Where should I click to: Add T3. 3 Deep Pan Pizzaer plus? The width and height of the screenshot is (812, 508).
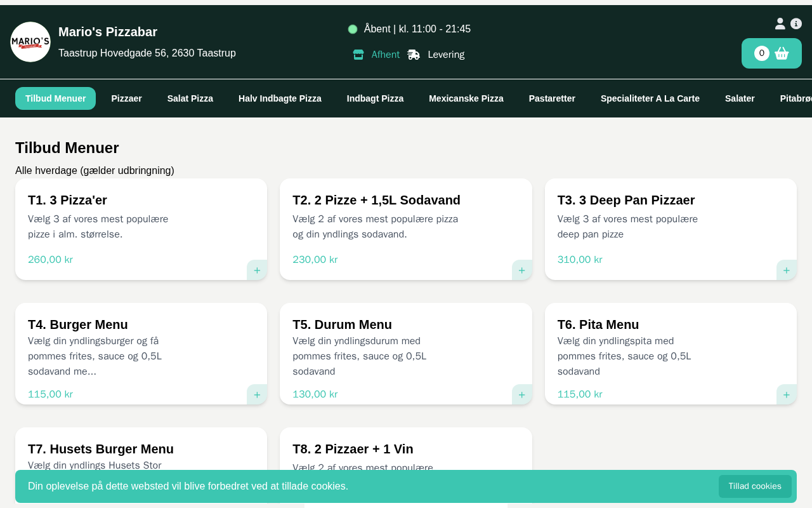(x=786, y=270)
